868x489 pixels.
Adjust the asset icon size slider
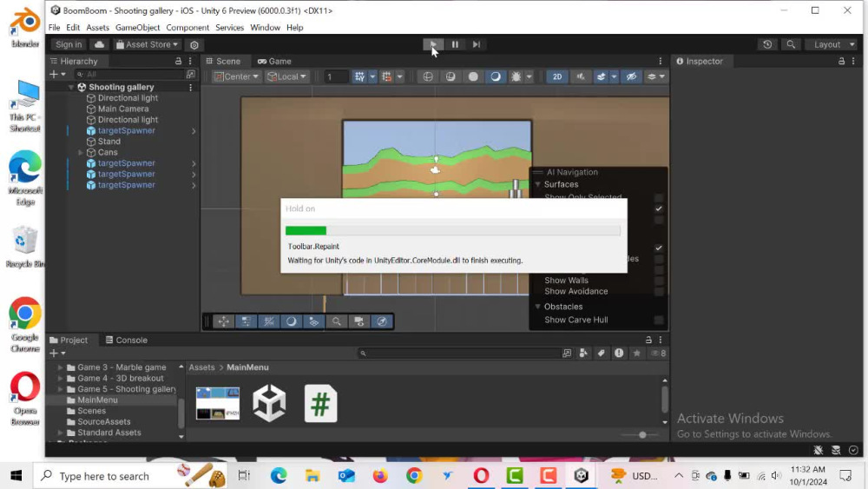tap(642, 435)
